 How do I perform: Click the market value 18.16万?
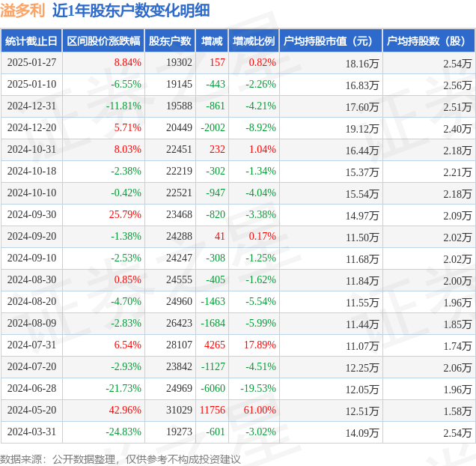[x=362, y=64]
